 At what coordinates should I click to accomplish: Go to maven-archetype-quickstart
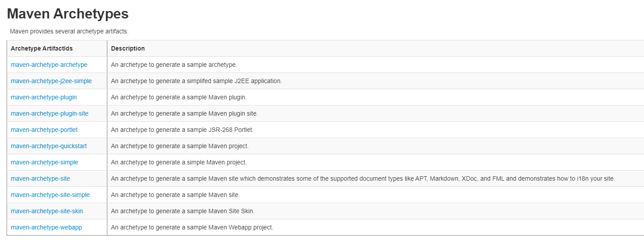coord(49,146)
